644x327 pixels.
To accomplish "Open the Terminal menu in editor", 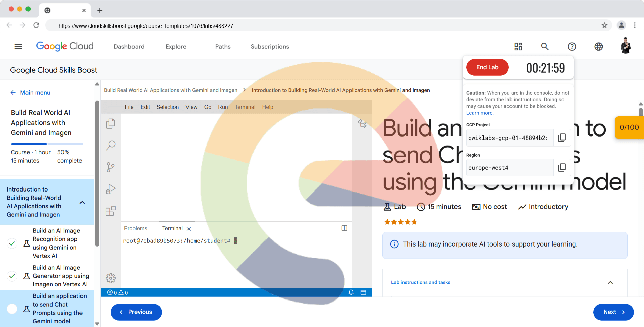I will 245,107.
